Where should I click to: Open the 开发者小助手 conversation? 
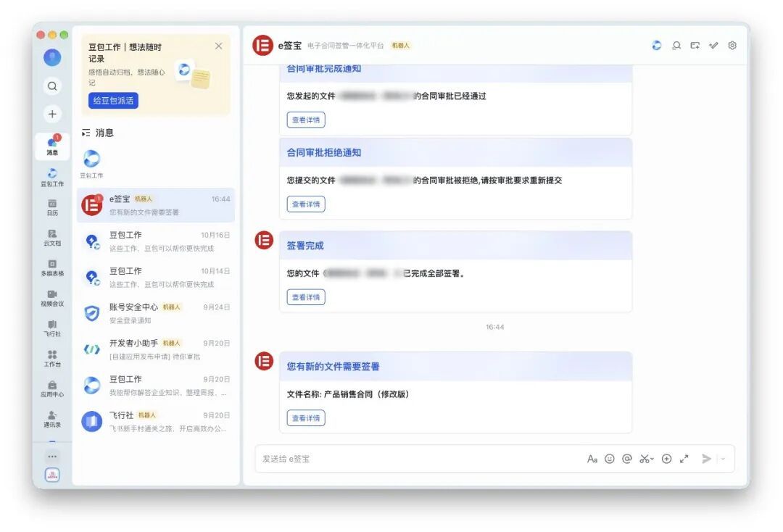click(156, 349)
